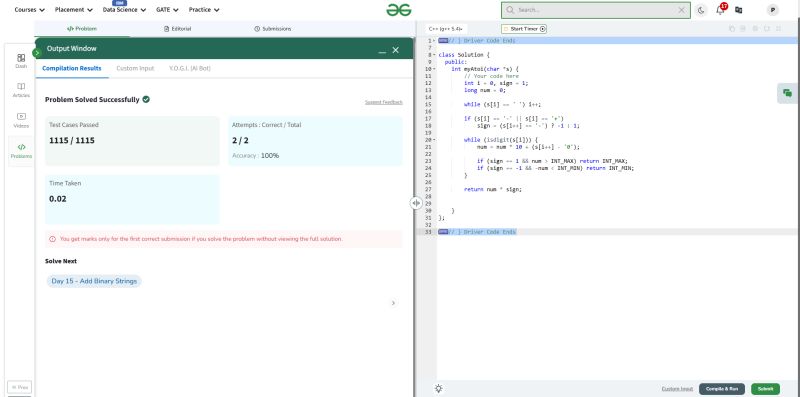Screen dimensions: 800x397
Task: Open Videos in the left sidebar
Action: click(21, 120)
